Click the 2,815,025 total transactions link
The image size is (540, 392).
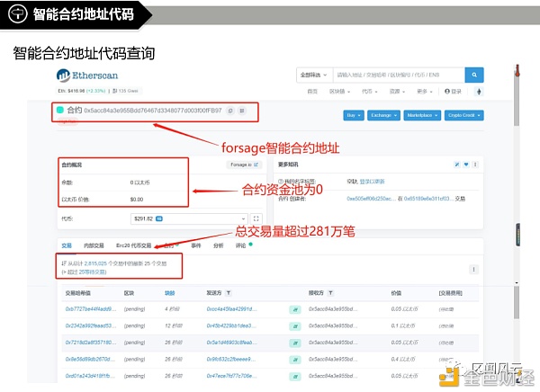95,263
